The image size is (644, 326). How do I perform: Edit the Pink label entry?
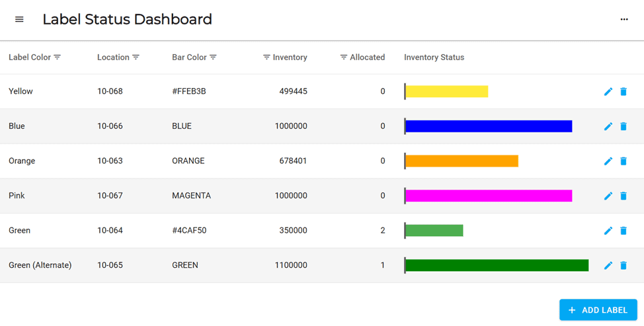(608, 196)
